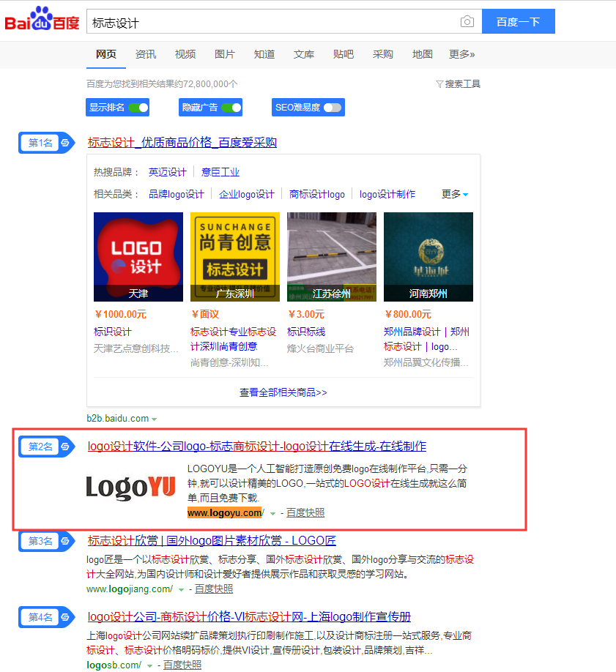Click 标识设计 product title link
The height and width of the screenshot is (672, 616).
[x=112, y=332]
